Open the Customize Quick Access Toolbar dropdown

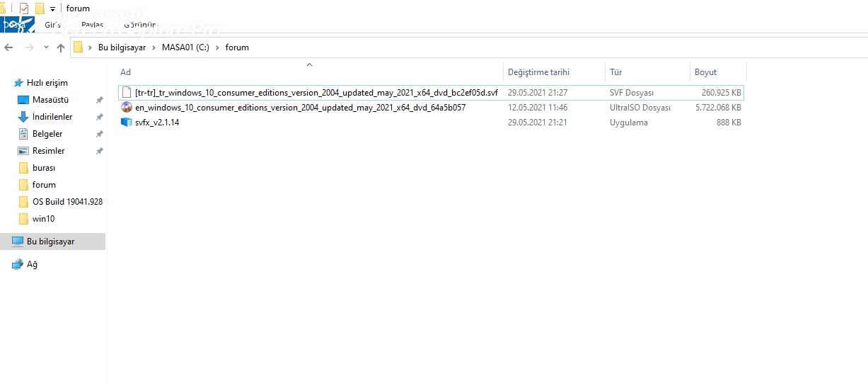tap(52, 9)
